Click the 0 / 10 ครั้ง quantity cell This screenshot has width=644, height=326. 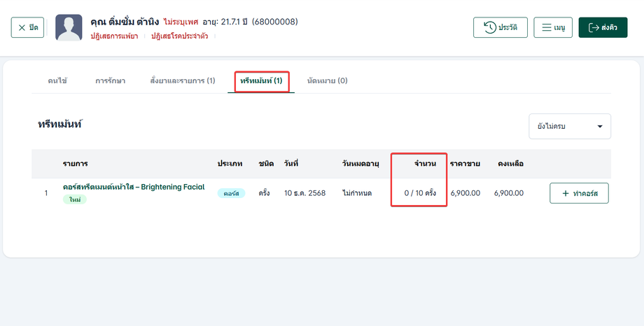coord(420,193)
